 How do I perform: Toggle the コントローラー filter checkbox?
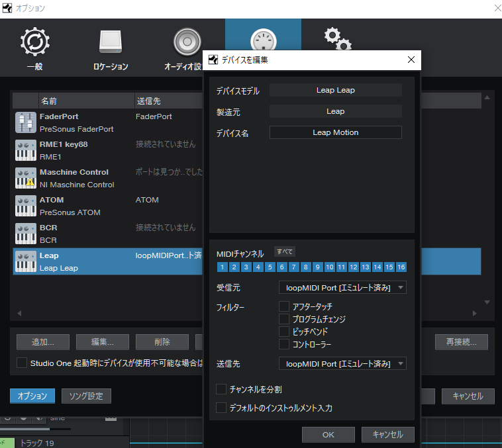click(x=284, y=344)
